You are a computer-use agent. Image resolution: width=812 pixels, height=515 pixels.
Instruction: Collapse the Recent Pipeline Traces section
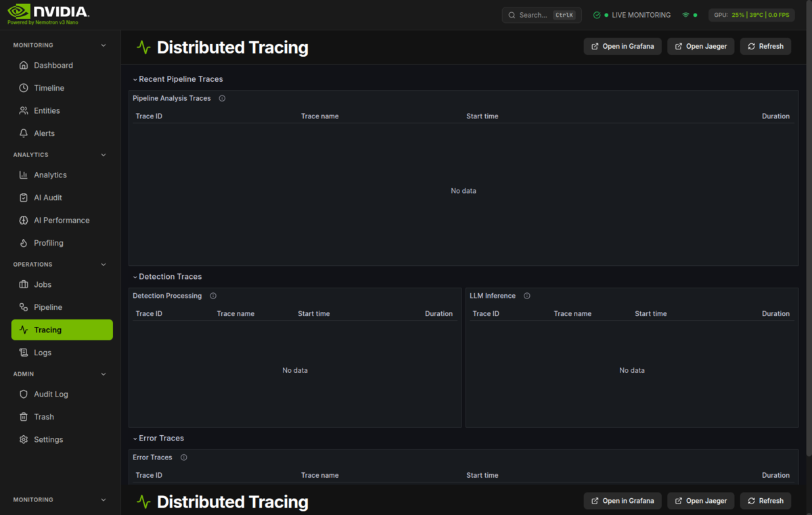coord(135,79)
